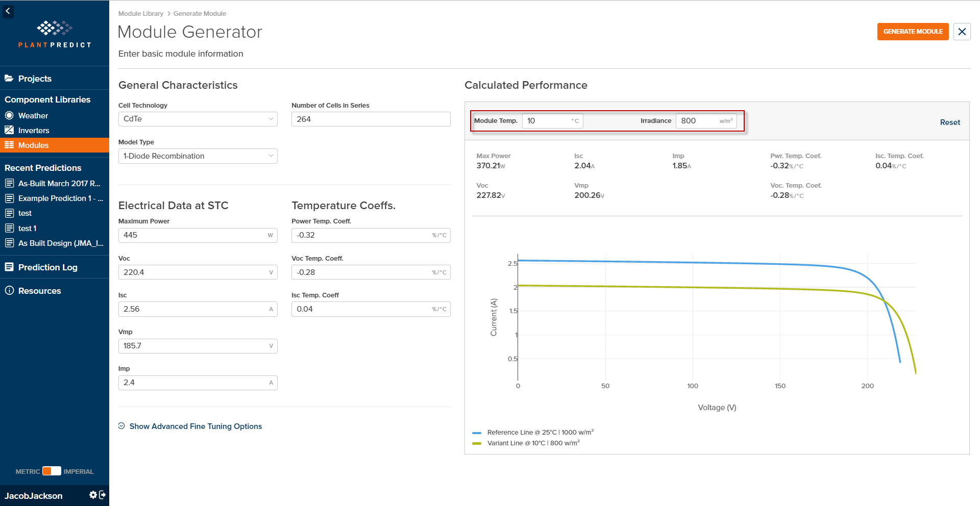The width and height of the screenshot is (980, 506).
Task: Click Generate Module breadcrumb text
Action: coord(200,13)
